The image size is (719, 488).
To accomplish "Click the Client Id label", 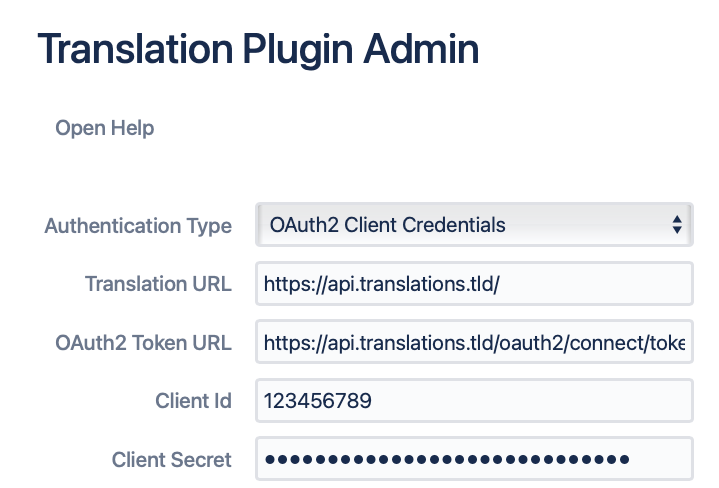I will tap(193, 401).
